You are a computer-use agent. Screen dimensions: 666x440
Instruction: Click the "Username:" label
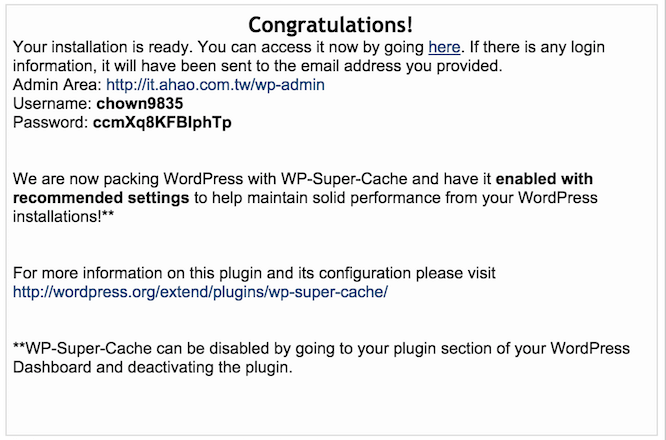(52, 104)
